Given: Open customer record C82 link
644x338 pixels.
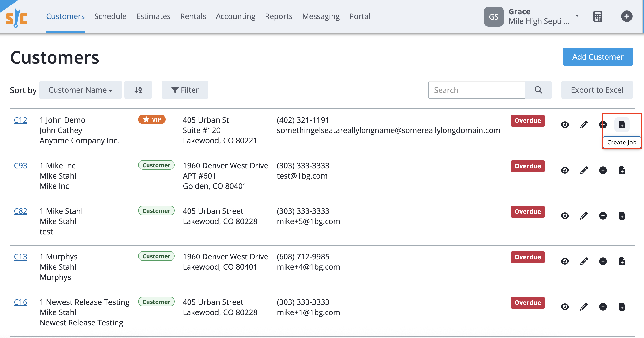Looking at the screenshot, I should (x=20, y=211).
